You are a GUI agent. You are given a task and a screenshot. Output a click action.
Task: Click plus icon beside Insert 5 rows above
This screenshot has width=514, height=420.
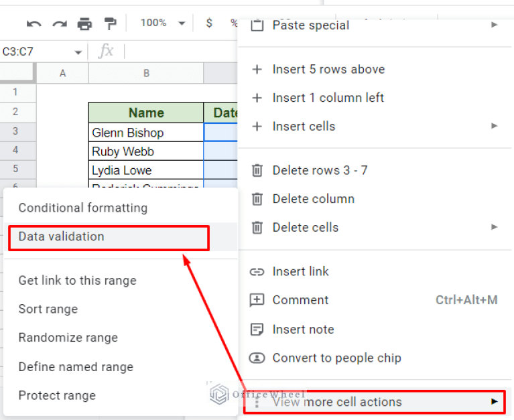(x=257, y=70)
